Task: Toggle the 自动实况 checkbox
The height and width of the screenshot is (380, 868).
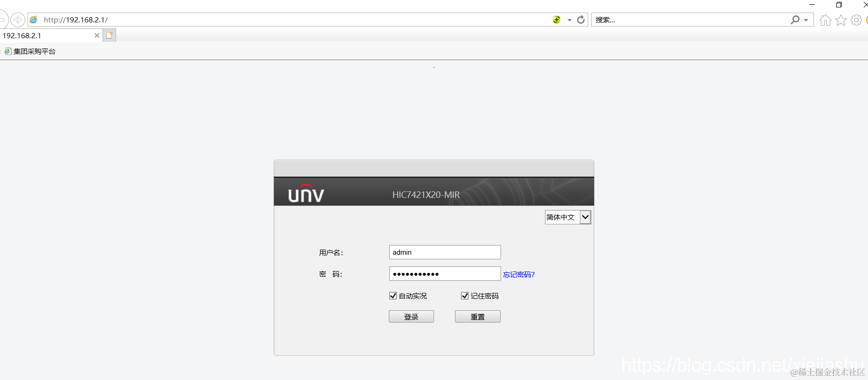Action: click(x=393, y=296)
